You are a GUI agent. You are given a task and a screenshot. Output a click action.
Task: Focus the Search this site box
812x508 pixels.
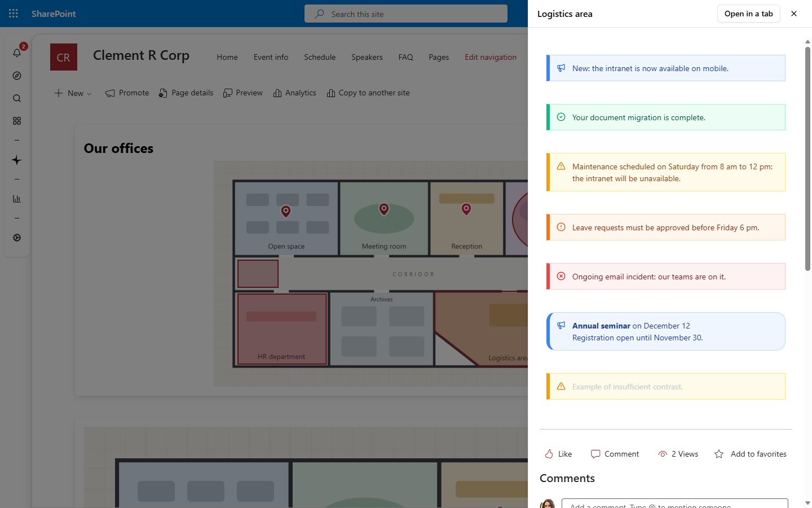click(406, 14)
